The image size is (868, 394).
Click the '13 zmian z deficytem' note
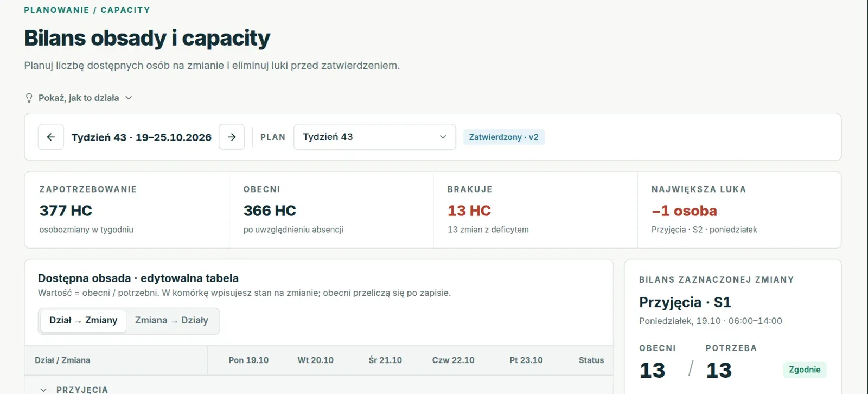(488, 230)
